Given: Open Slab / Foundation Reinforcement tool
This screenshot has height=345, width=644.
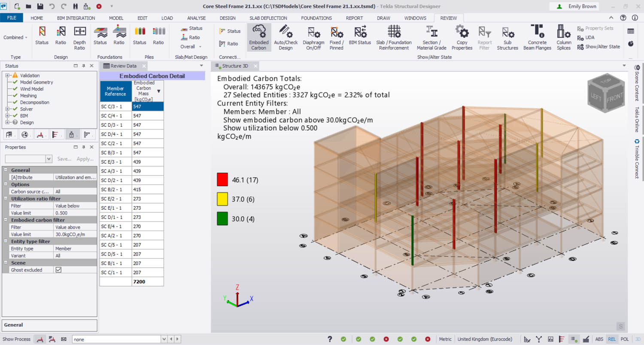Looking at the screenshot, I should 394,38.
